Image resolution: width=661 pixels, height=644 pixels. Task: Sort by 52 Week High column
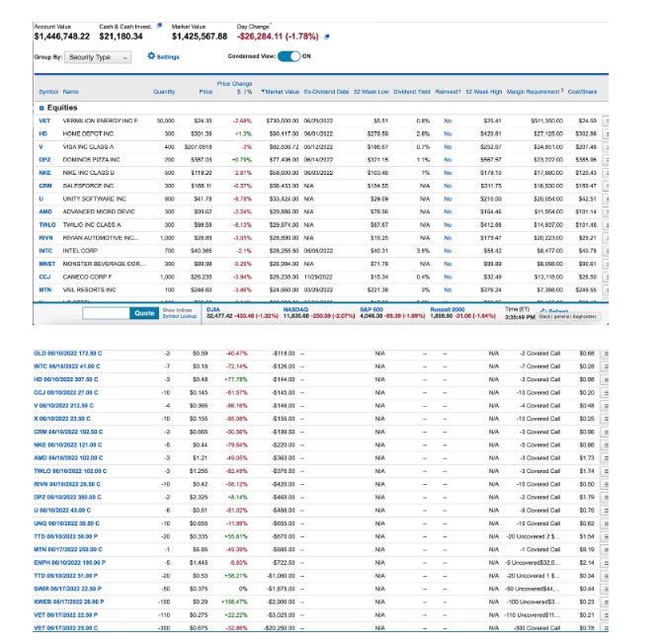click(484, 92)
